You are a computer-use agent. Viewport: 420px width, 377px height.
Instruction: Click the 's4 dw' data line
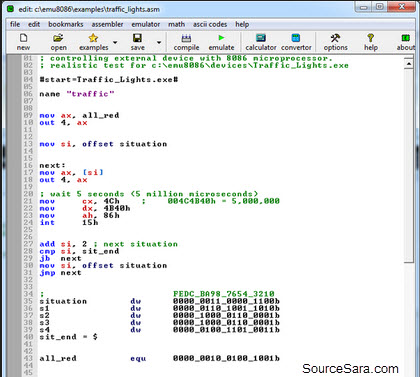pyautogui.click(x=159, y=330)
